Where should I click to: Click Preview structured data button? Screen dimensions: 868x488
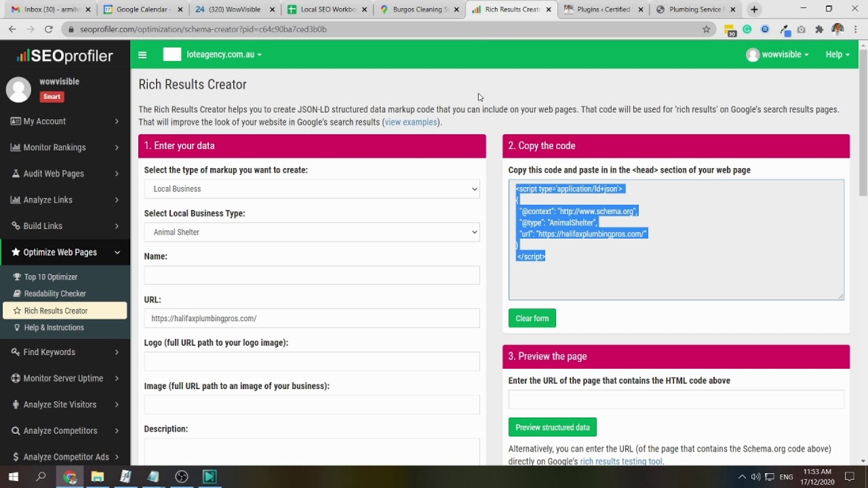(553, 427)
